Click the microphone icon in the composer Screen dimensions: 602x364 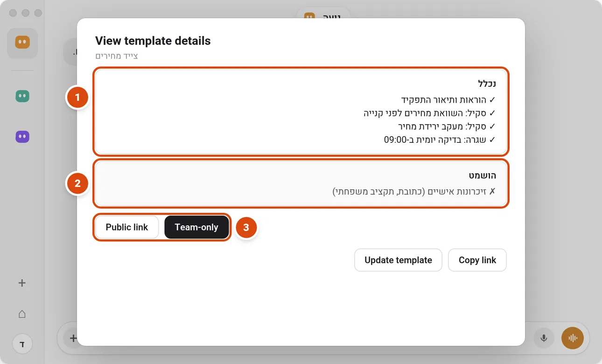coord(544,338)
